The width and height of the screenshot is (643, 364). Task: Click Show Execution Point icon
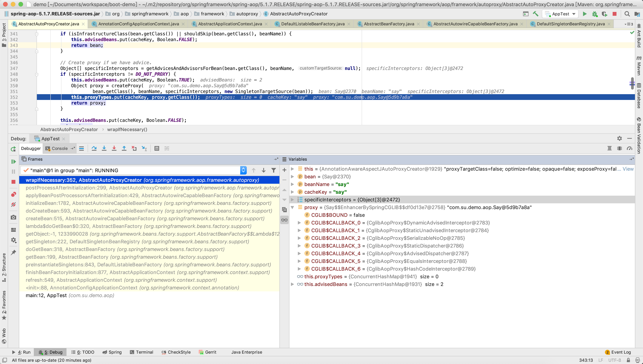(81, 149)
